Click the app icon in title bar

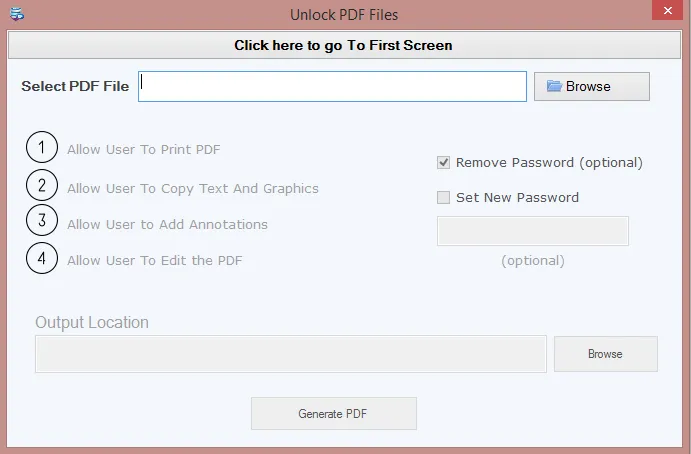(17, 14)
